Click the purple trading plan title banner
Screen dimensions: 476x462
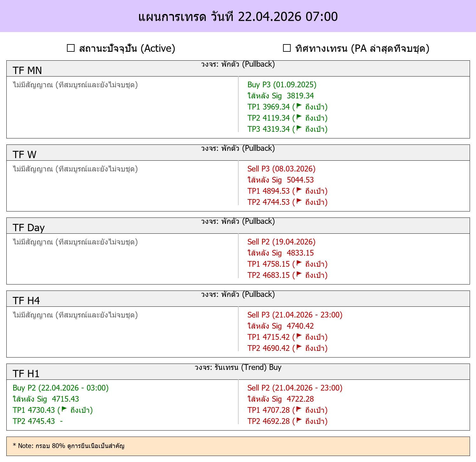click(238, 16)
